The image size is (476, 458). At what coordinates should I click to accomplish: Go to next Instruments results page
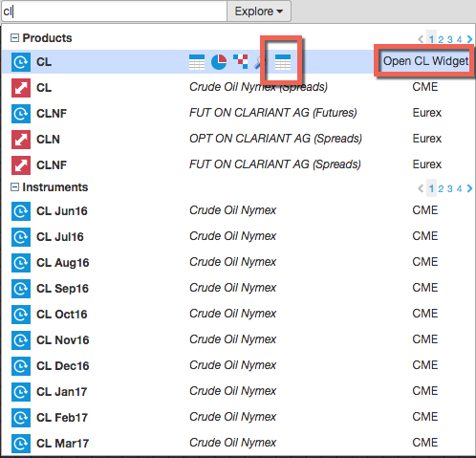pos(469,188)
